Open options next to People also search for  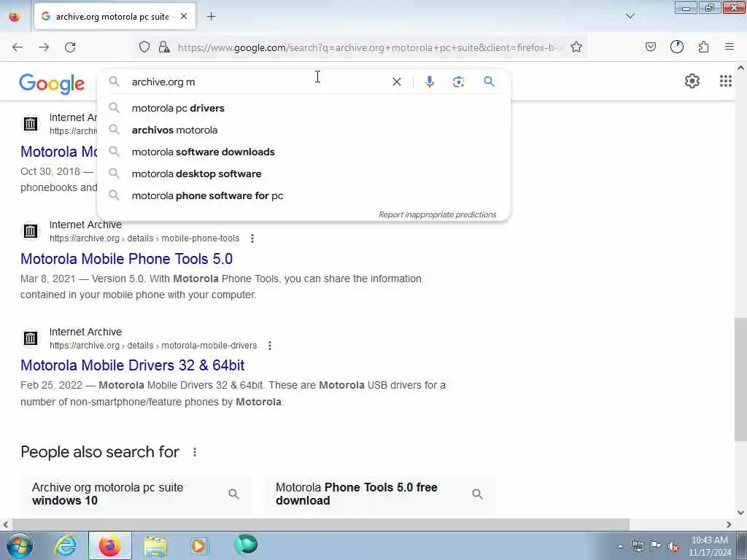click(194, 452)
